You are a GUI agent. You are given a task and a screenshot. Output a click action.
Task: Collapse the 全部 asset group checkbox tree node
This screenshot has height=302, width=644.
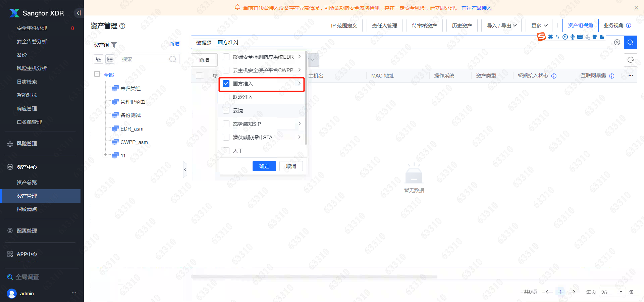click(x=97, y=74)
